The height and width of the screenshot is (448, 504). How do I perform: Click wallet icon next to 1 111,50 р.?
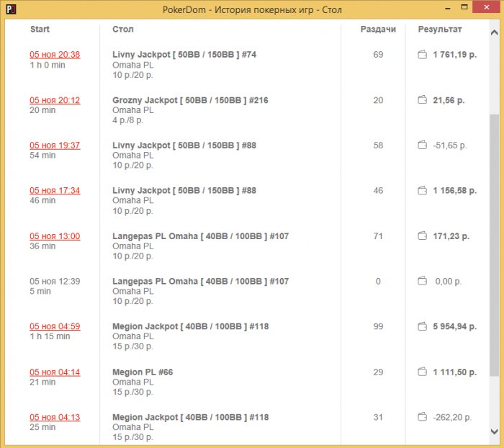pos(422,372)
